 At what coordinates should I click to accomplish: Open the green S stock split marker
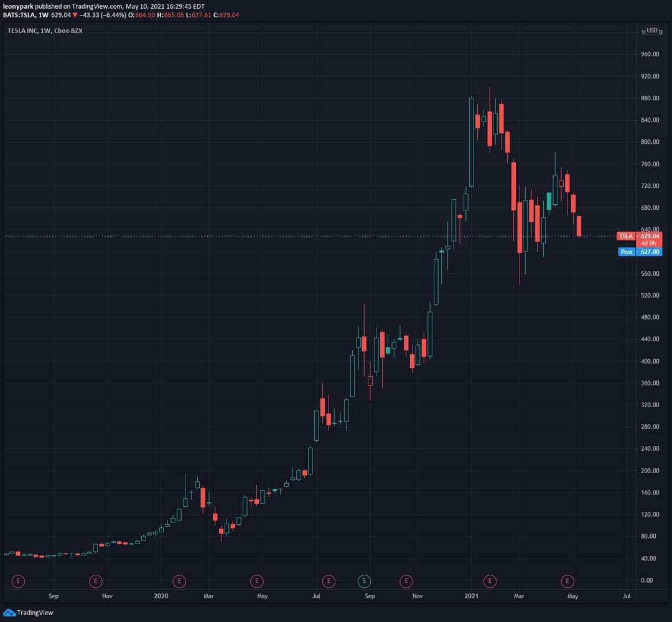click(364, 582)
